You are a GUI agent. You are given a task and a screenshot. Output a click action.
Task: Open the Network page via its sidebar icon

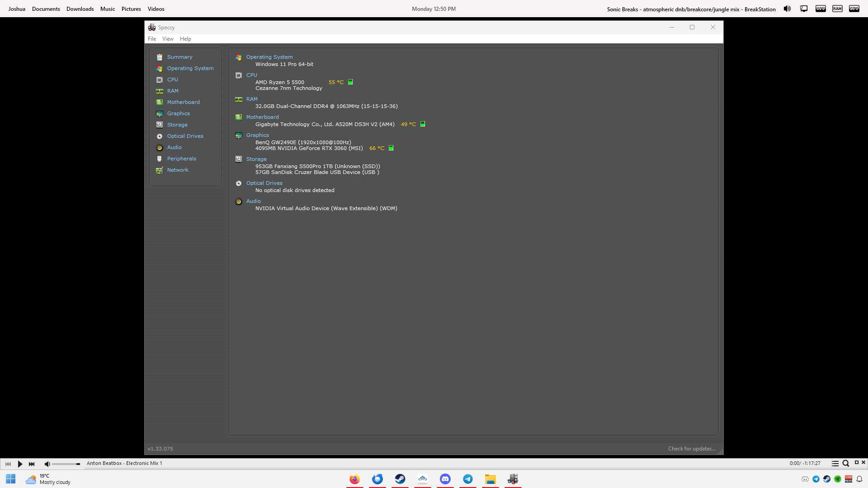[160, 170]
